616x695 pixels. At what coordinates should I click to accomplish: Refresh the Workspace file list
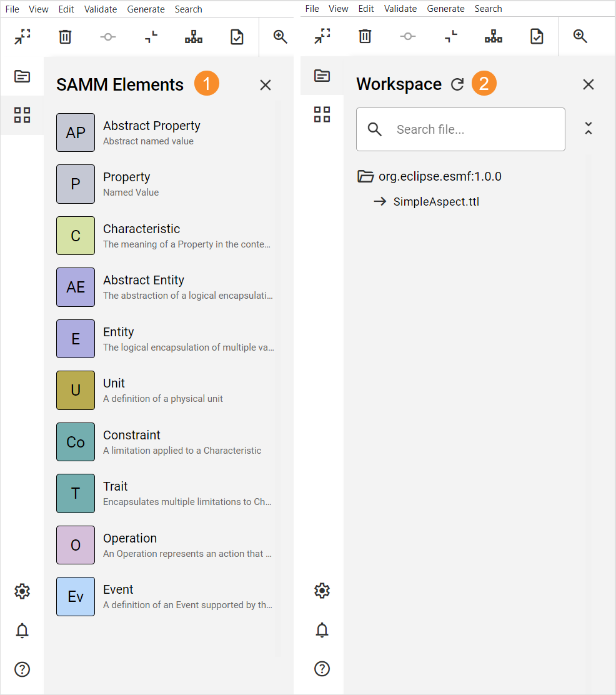(x=457, y=83)
